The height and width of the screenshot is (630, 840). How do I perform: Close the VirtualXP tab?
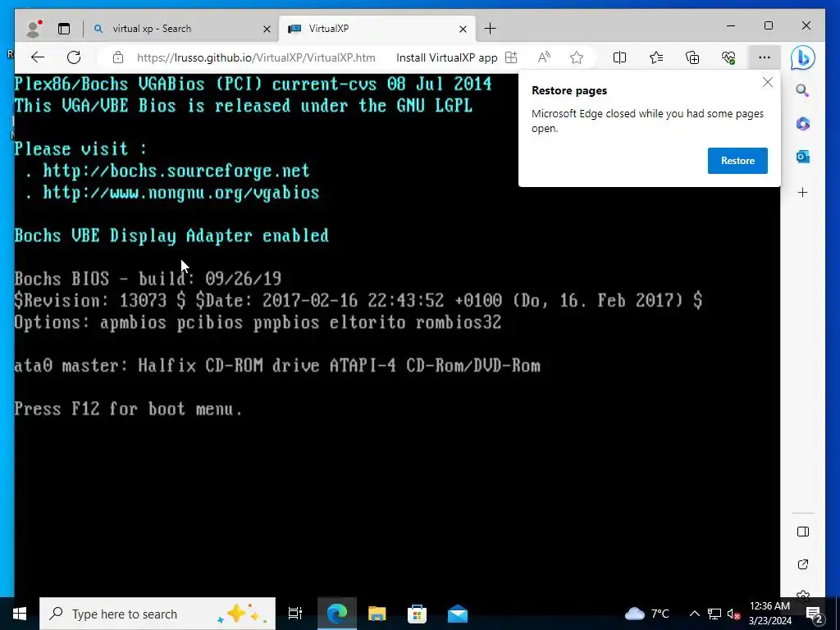pyautogui.click(x=463, y=29)
